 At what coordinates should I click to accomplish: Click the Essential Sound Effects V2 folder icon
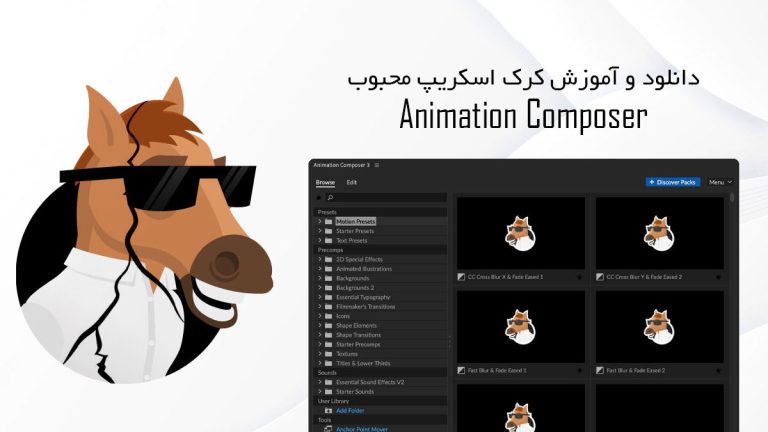[329, 382]
